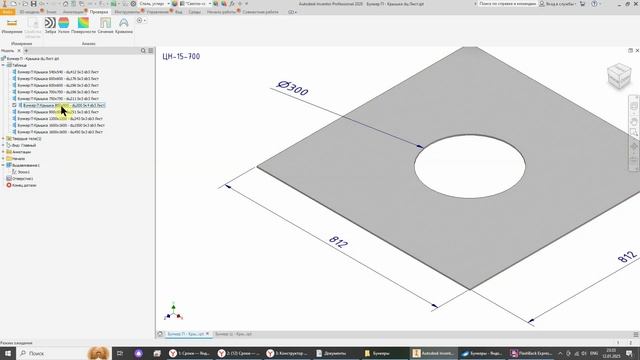Viewport: 640px width, 360px height.
Task: Open the model browser menu icon
Action: 151,51
